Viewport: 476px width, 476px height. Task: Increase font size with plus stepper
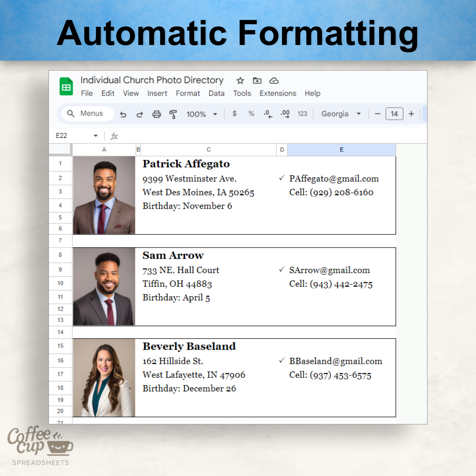[412, 114]
